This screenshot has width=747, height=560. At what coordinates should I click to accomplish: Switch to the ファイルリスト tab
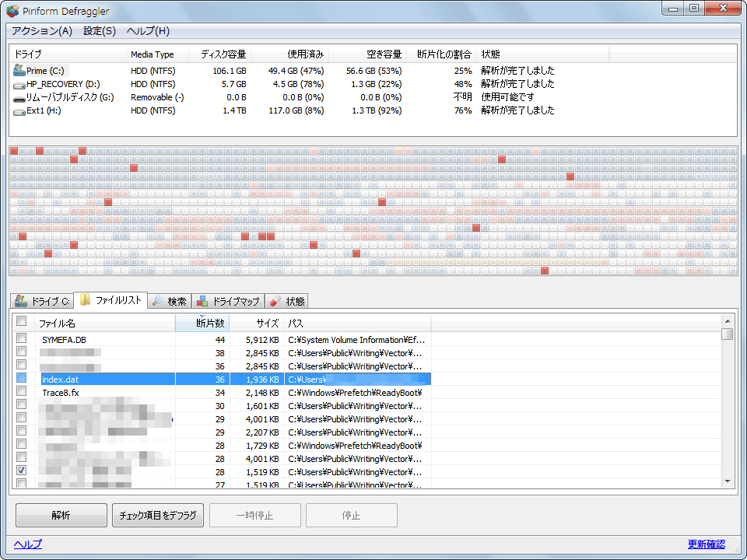pos(110,300)
